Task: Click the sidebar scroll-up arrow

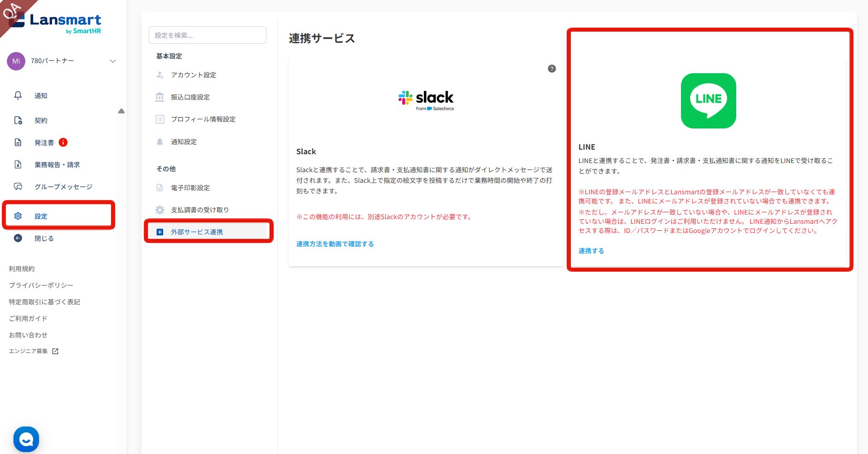Action: point(121,111)
